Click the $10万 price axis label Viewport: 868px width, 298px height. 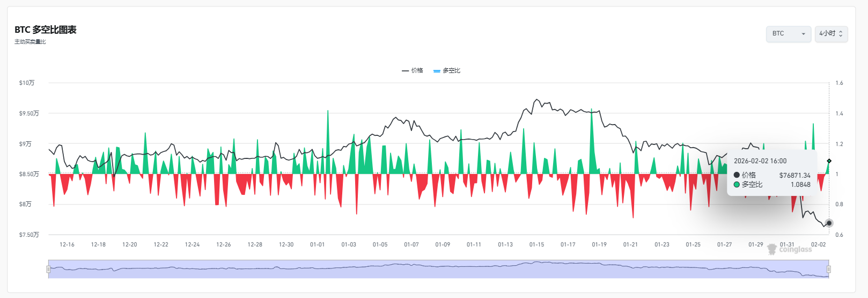[x=27, y=83]
